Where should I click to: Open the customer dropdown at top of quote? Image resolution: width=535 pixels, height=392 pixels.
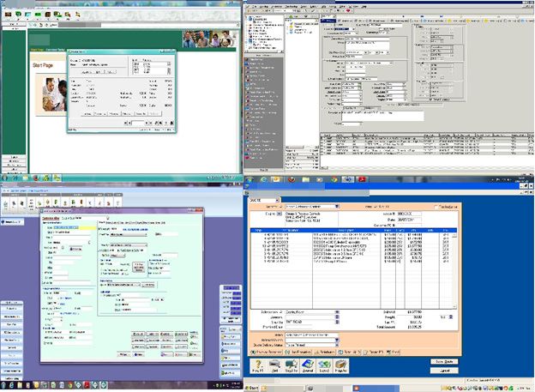pyautogui.click(x=338, y=208)
